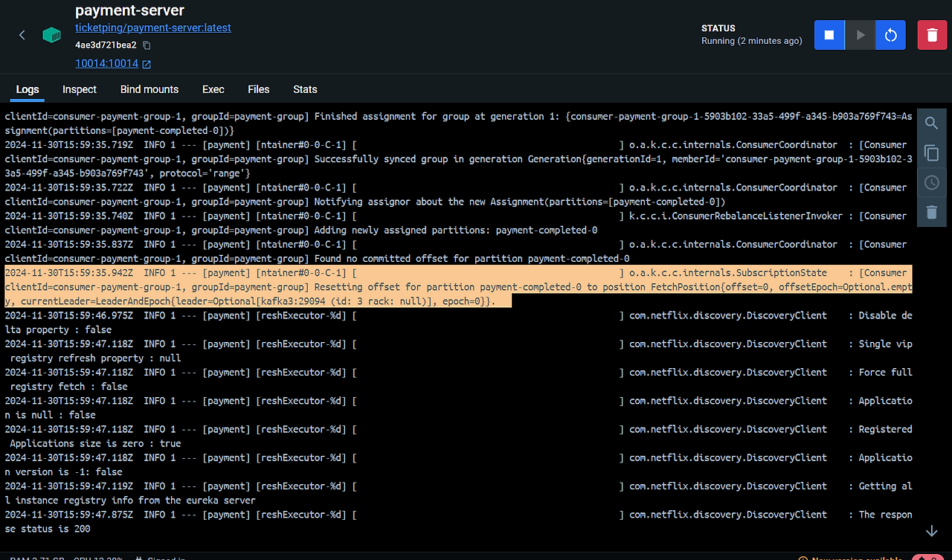Clear the logs with the trash icon in log toolbar

click(x=931, y=212)
